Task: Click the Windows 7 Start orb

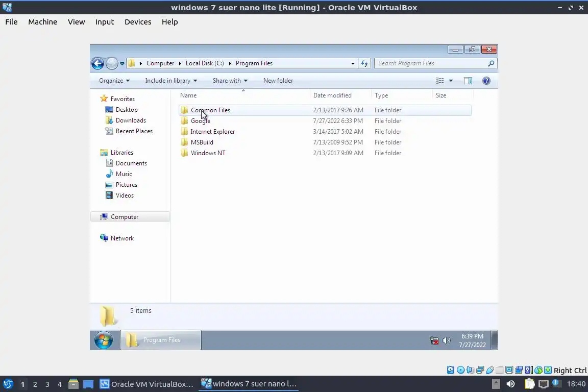Action: [103, 340]
